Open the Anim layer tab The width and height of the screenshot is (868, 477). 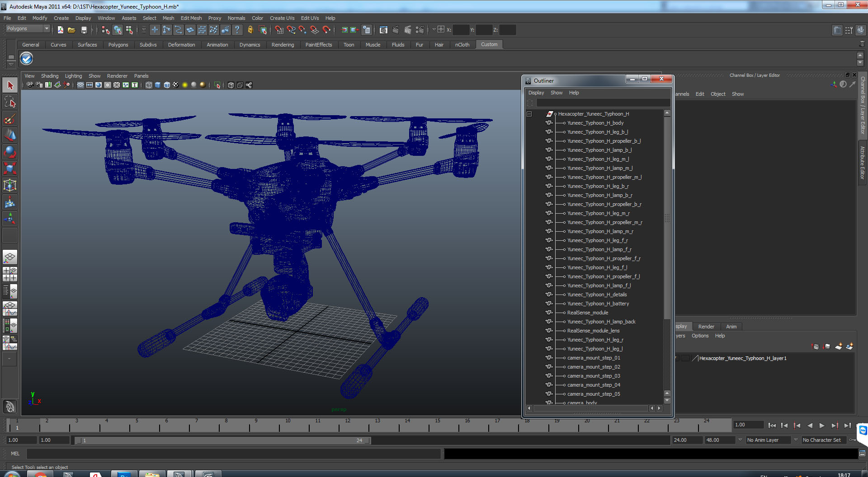coord(731,327)
